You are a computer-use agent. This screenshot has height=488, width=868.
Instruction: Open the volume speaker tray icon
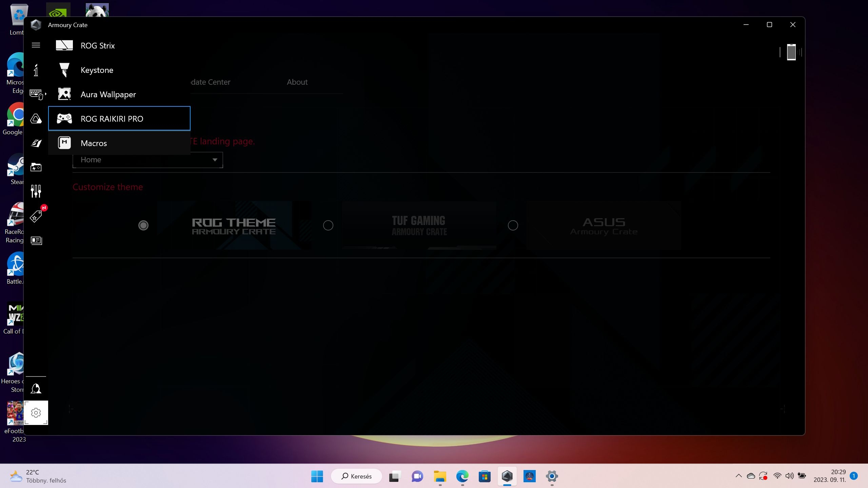[790, 476]
